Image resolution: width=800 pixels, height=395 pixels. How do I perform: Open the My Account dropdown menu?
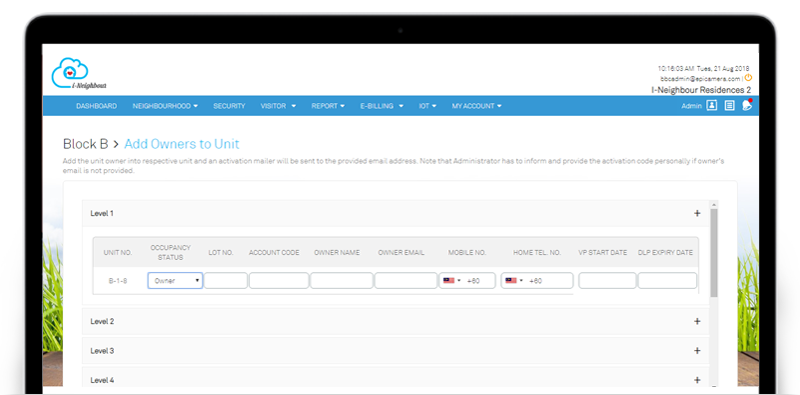[477, 106]
